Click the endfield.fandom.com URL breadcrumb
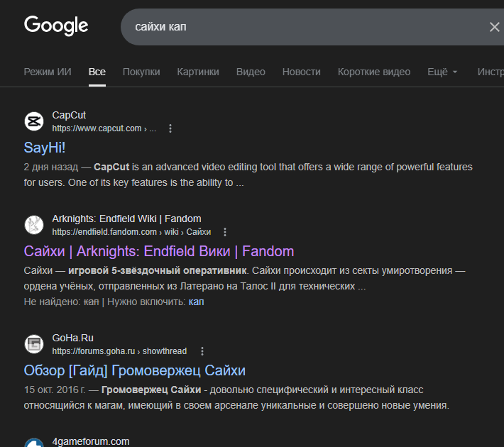This screenshot has height=447, width=504. (131, 232)
